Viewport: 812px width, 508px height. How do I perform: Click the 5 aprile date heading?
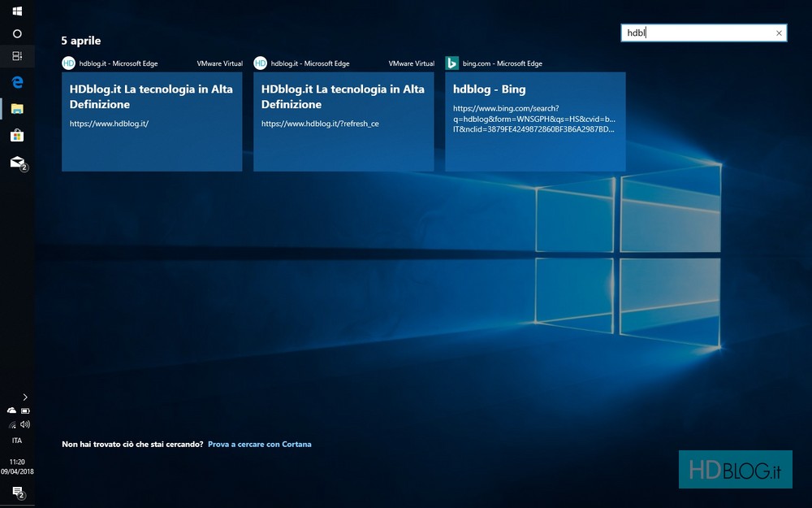80,41
